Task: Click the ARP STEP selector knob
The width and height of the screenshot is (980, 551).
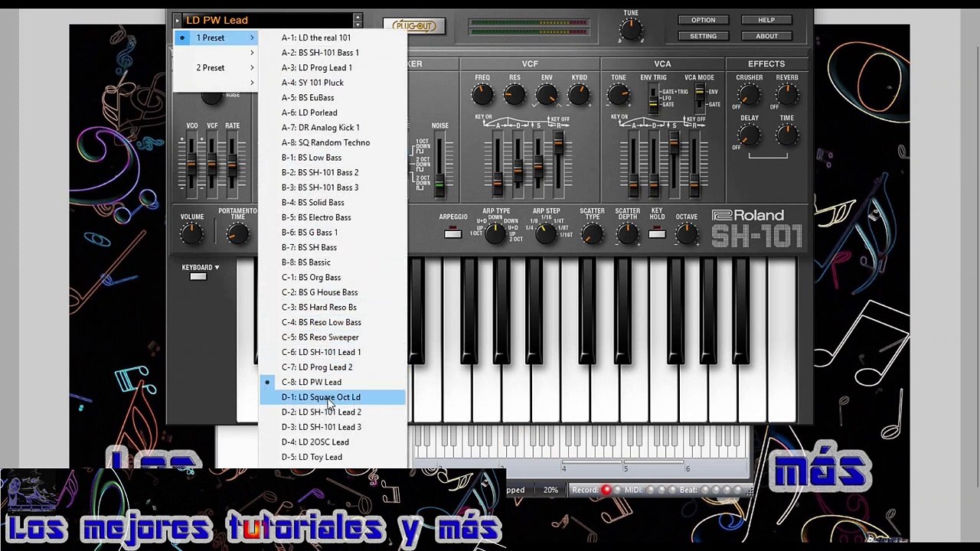Action: 546,234
